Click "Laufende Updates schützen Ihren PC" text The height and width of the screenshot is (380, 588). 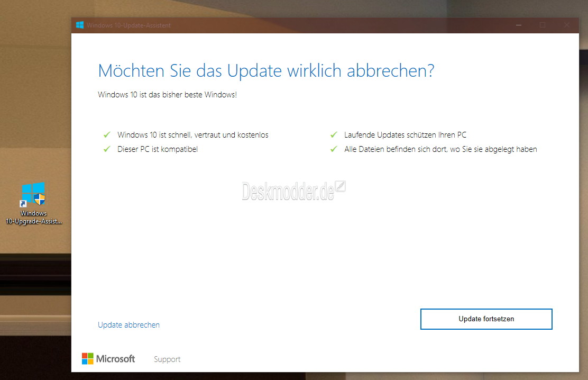coord(406,135)
